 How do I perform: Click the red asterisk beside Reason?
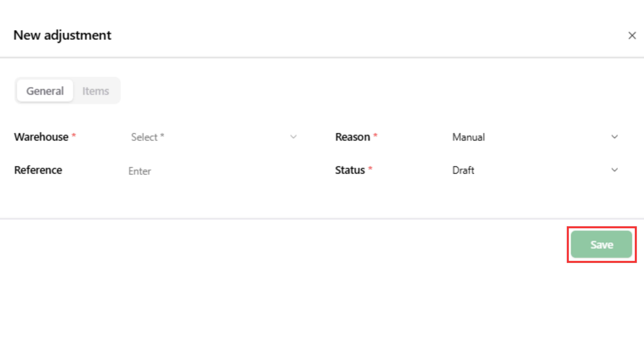pyautogui.click(x=375, y=136)
